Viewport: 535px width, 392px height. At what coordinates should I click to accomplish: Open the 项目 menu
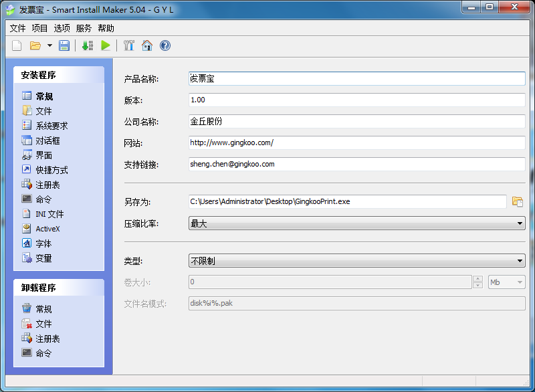tap(39, 28)
